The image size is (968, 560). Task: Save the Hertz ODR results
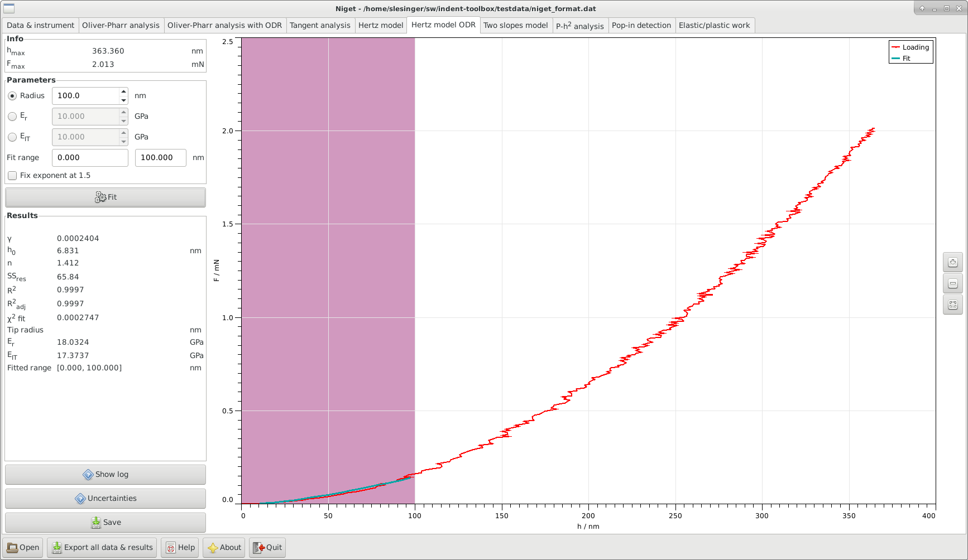(106, 523)
